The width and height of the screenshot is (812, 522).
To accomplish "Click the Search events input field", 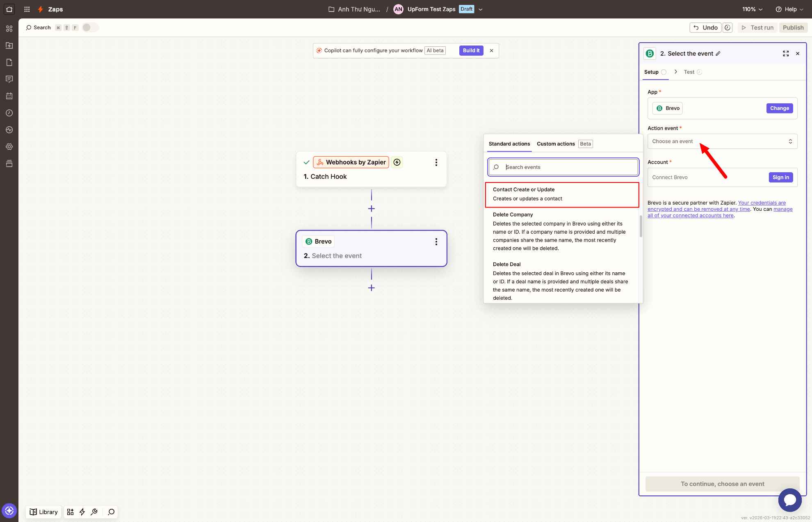I will pos(563,167).
